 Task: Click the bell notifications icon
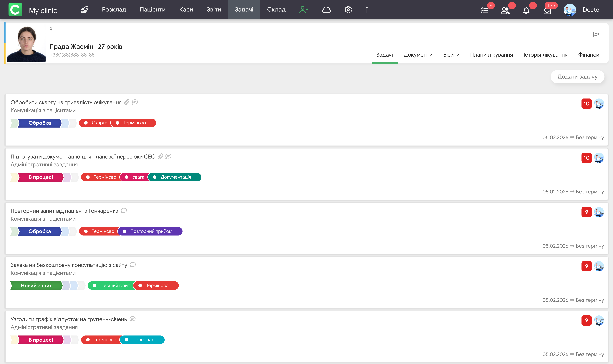(526, 10)
